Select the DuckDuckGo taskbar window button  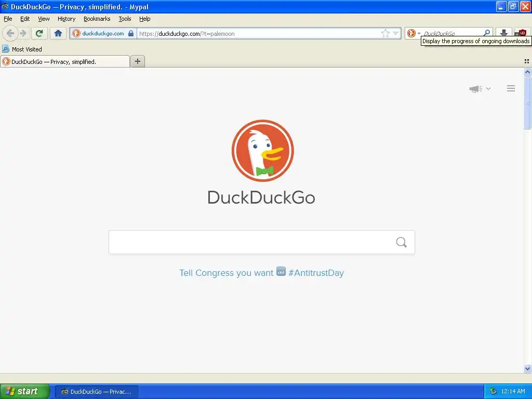tap(96, 392)
